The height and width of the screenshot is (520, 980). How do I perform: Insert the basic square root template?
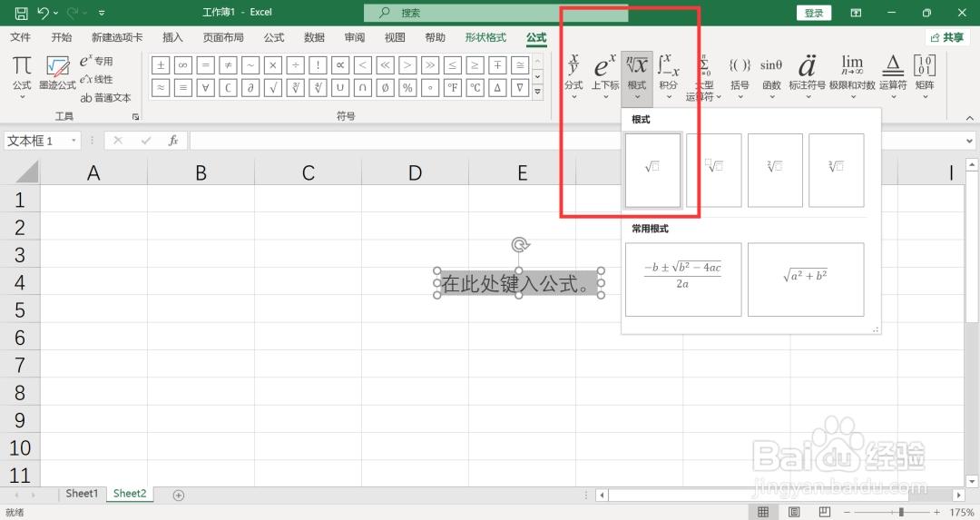(652, 170)
